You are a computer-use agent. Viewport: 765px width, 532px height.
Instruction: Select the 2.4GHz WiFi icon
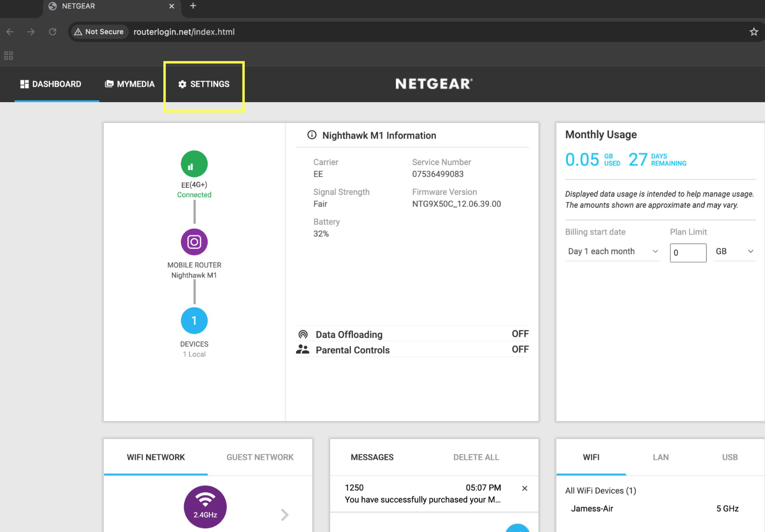pyautogui.click(x=205, y=506)
